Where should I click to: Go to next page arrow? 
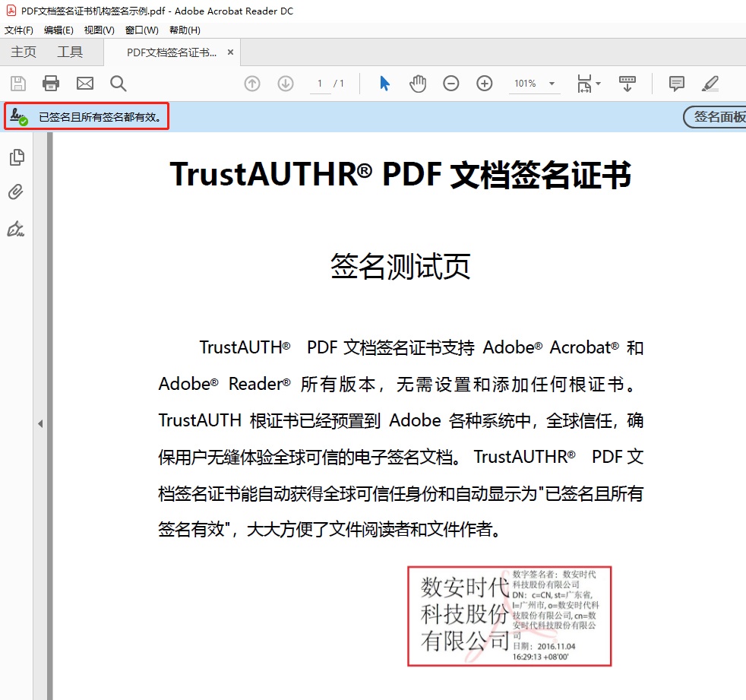(286, 84)
